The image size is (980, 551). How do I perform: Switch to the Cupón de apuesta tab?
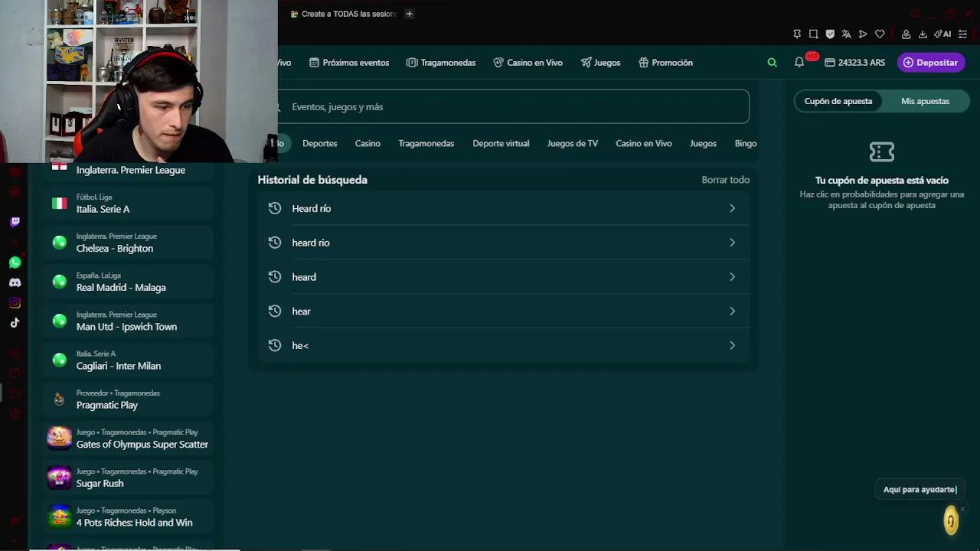click(838, 101)
